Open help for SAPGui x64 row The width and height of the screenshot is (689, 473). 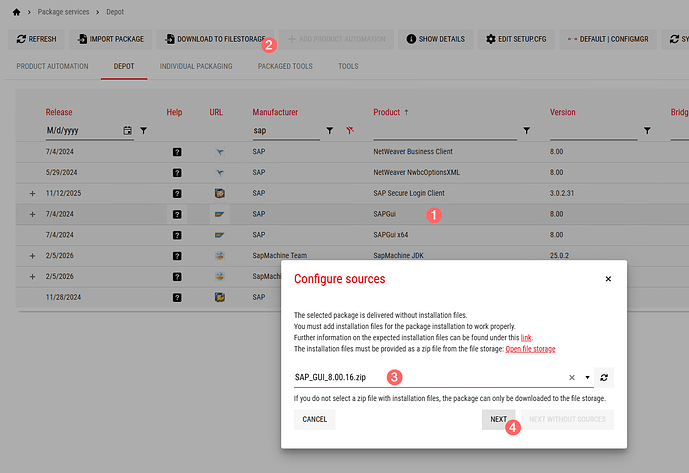coord(177,235)
